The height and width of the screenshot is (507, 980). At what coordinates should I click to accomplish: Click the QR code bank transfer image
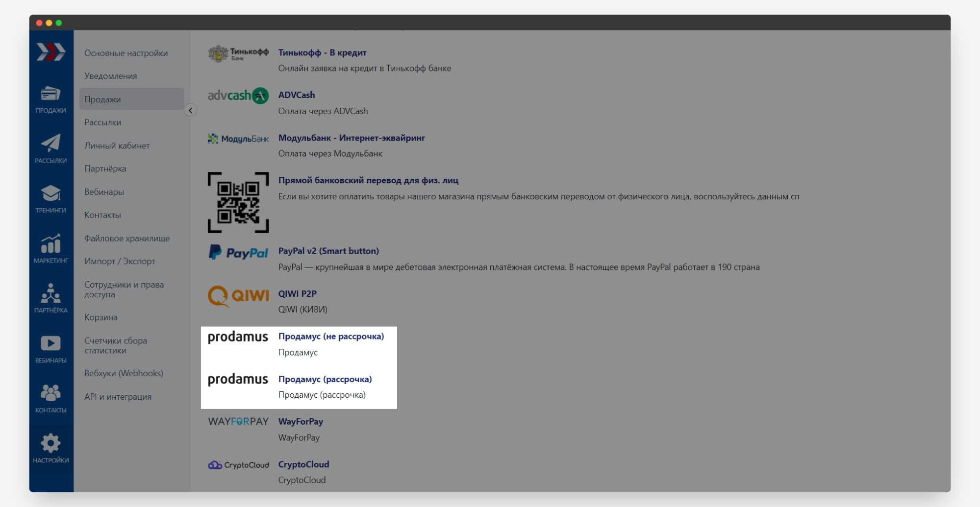click(x=238, y=202)
